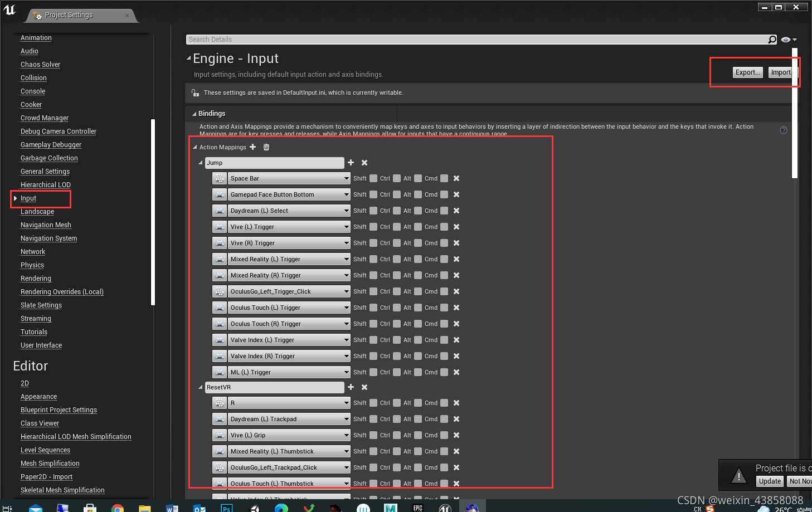Add a key binding to ResetVR action

pos(351,387)
